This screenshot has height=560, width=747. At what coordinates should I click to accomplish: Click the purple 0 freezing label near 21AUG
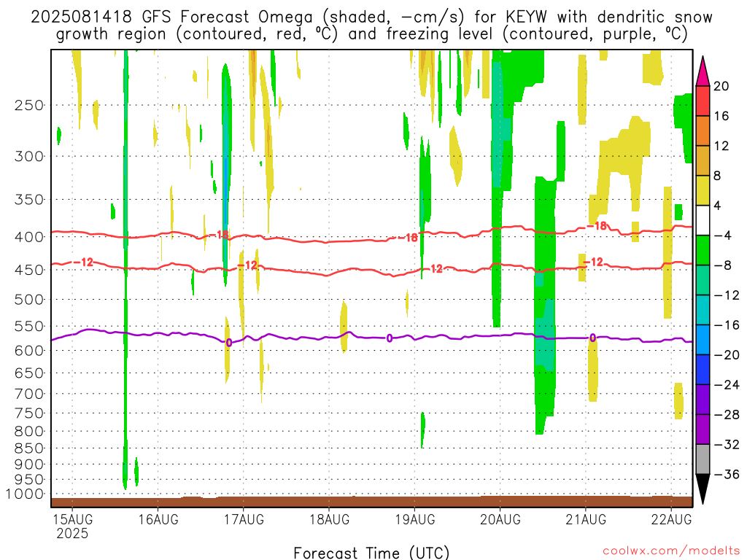point(592,338)
